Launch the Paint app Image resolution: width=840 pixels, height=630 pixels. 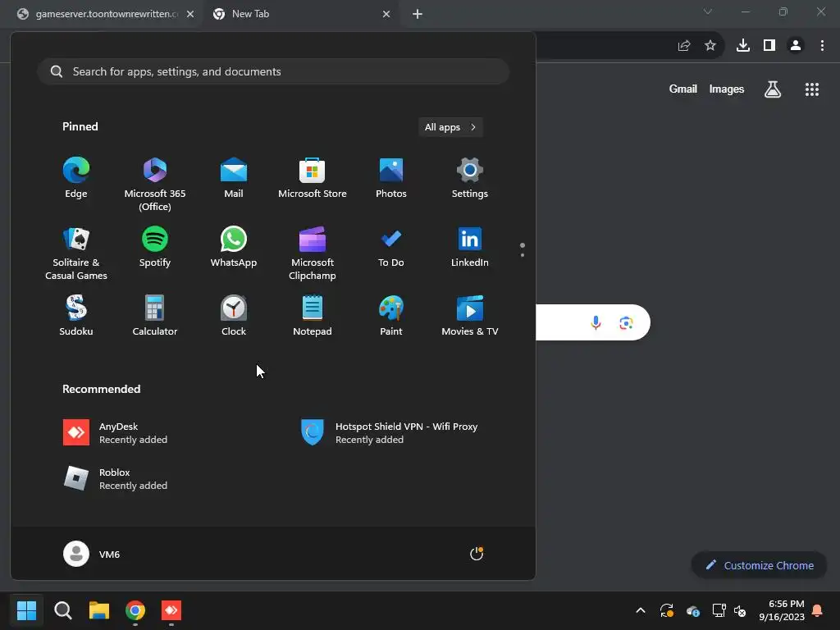pos(391,316)
